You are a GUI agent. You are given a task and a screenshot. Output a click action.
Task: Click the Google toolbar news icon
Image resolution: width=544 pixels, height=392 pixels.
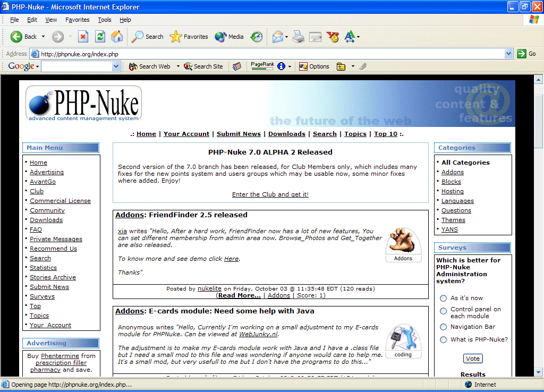237,66
